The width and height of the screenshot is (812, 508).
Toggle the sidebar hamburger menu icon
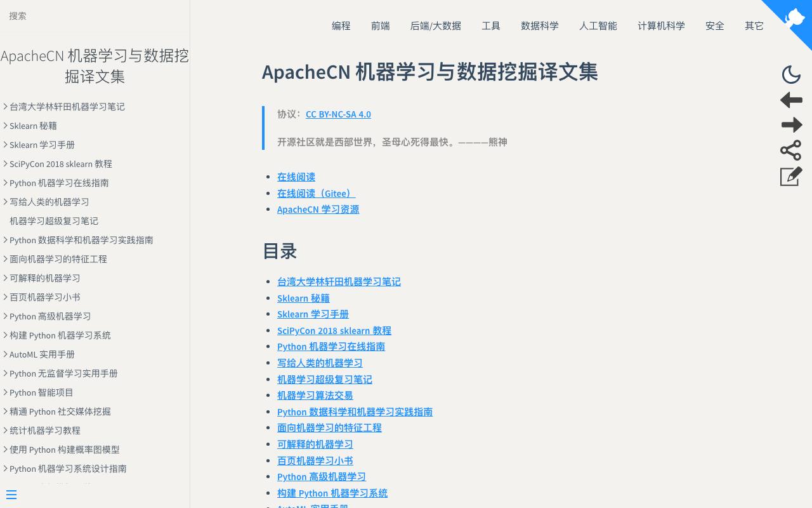tap(11, 495)
